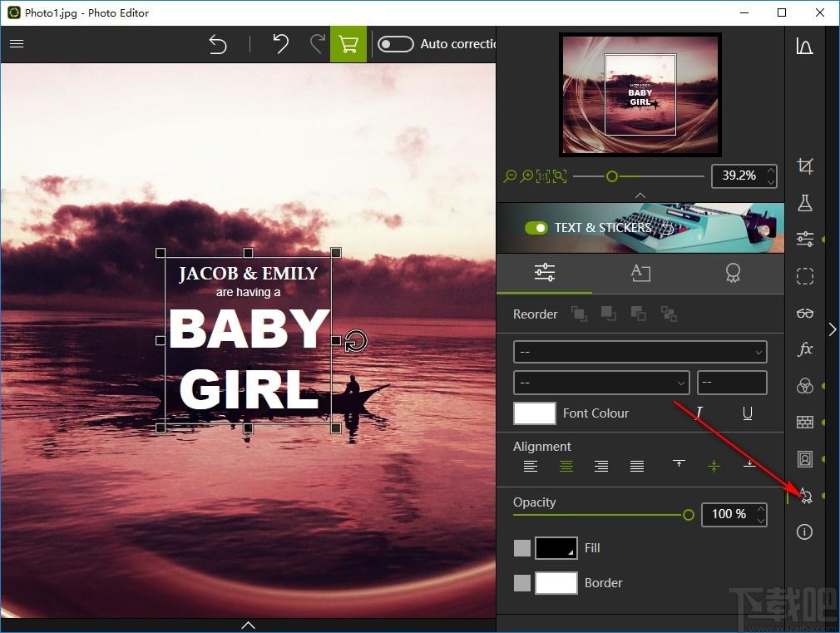
Task: Select the Text & Stickers sidebar tool
Action: click(805, 496)
